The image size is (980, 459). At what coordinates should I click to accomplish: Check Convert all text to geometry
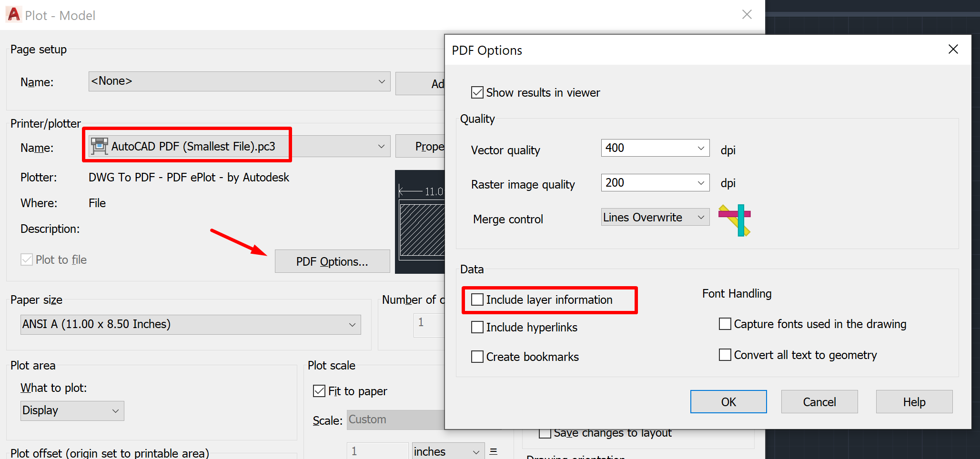click(x=725, y=355)
